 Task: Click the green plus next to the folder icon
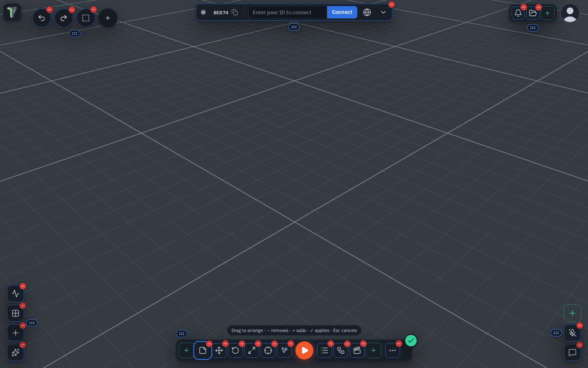point(548,13)
